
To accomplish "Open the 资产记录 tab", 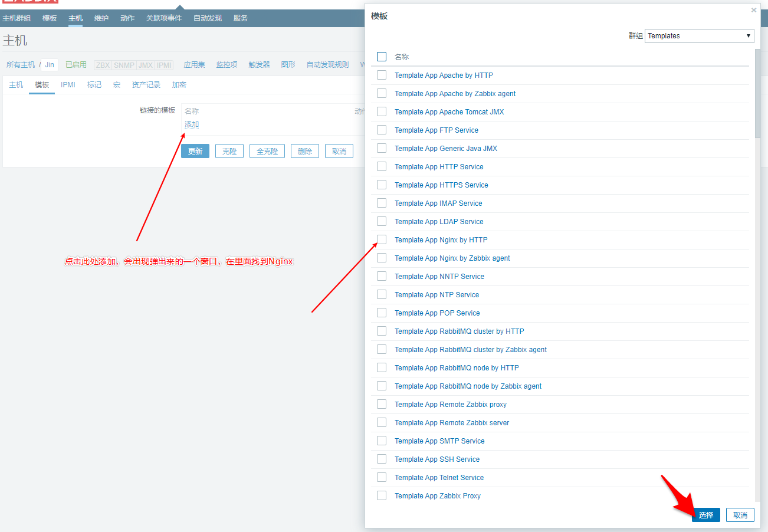I will click(x=146, y=85).
